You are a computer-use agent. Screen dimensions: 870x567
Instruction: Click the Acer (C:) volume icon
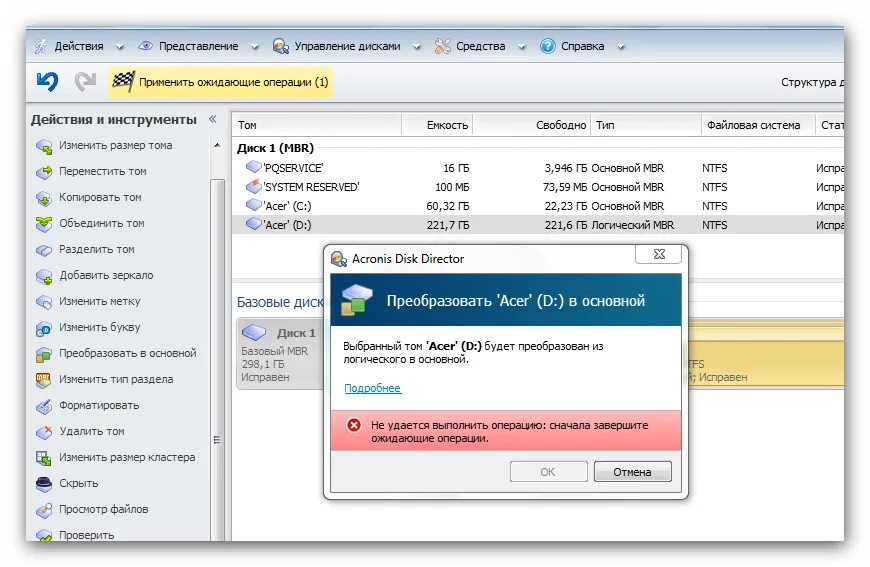[x=254, y=205]
